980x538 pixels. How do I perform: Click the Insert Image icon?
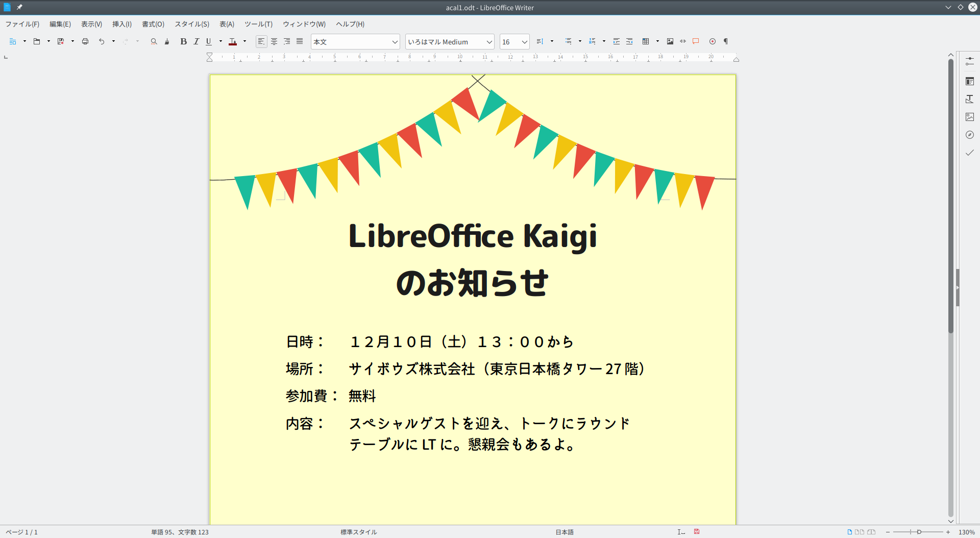670,41
